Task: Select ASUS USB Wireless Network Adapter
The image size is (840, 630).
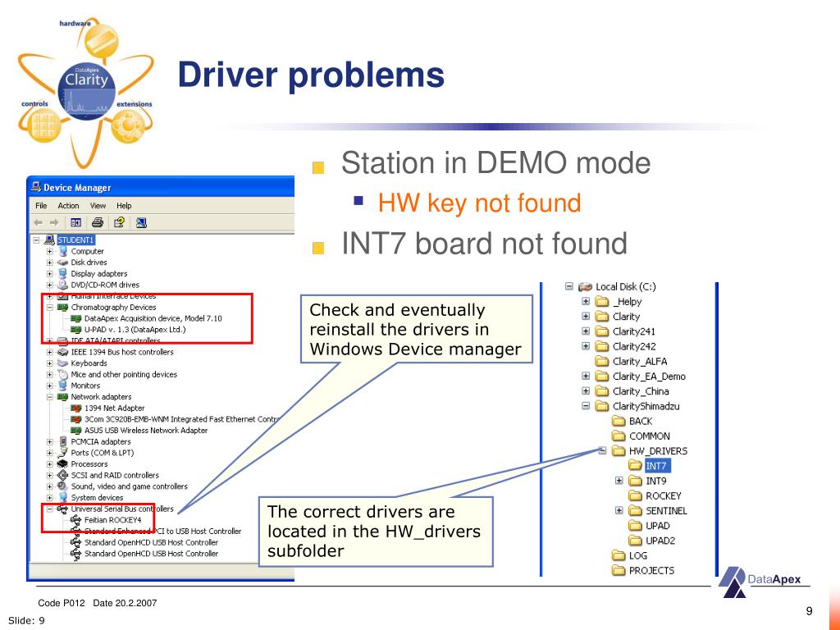Action: pos(146,430)
